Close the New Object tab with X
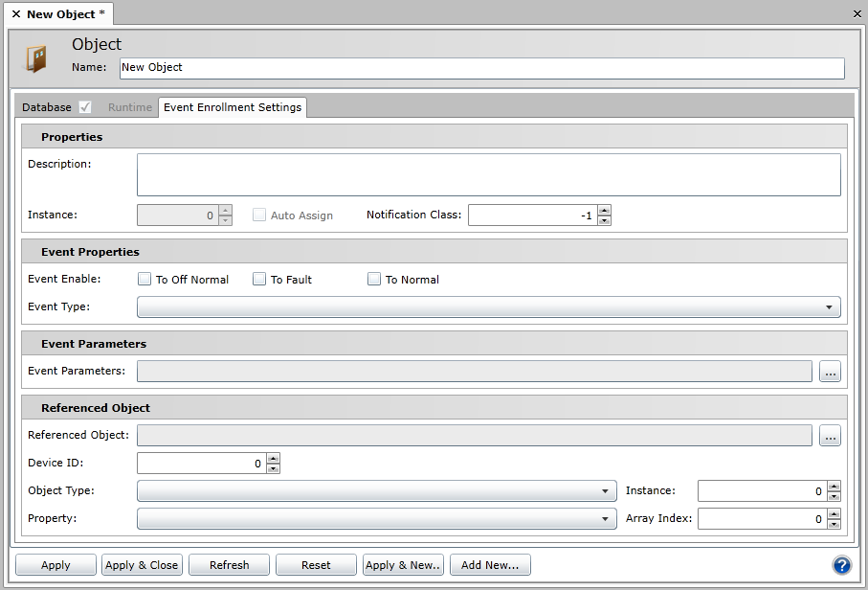Screen dimensions: 868x590 [16, 14]
